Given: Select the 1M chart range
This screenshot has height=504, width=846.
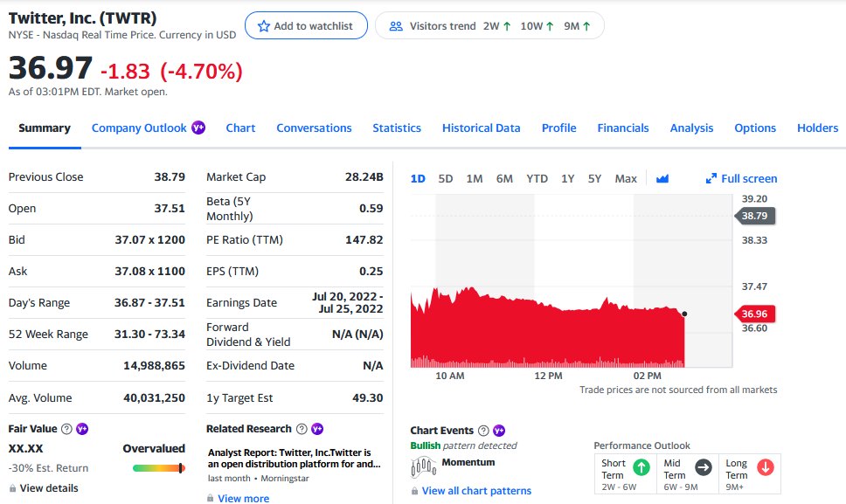Looking at the screenshot, I should point(475,179).
